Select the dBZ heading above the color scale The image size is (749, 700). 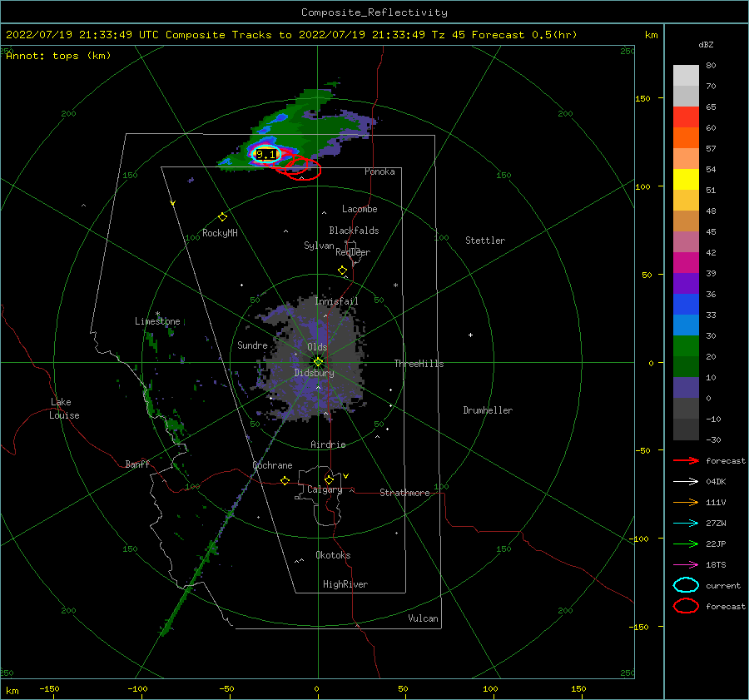click(x=706, y=44)
